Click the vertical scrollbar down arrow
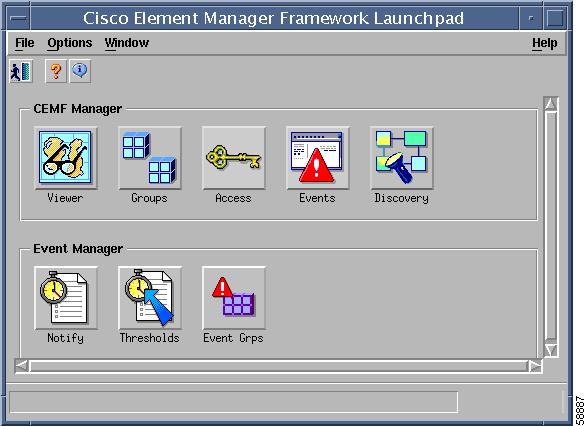The height and width of the screenshot is (426, 586). pyautogui.click(x=551, y=350)
